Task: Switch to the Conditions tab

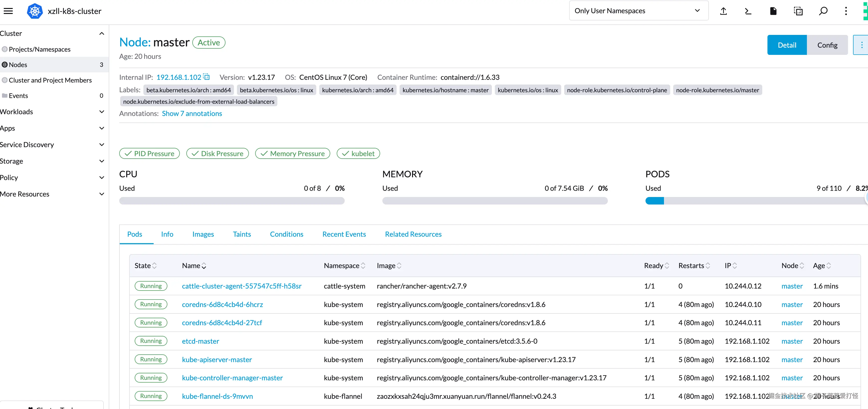Action: click(286, 234)
